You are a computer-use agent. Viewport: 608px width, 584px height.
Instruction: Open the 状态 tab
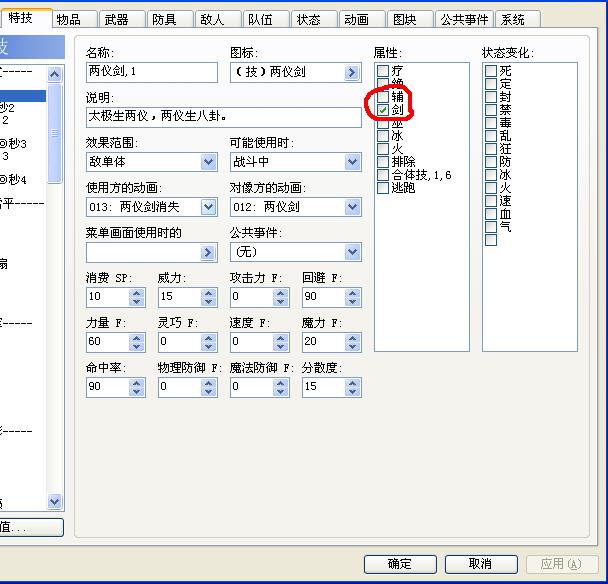pyautogui.click(x=313, y=19)
